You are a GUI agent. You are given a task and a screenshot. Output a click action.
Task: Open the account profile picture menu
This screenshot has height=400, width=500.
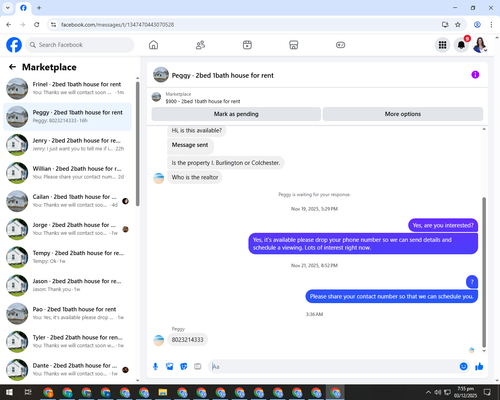click(480, 45)
